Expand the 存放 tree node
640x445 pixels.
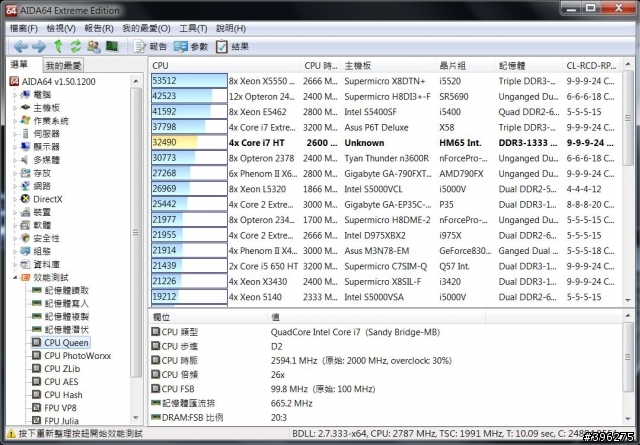pyautogui.click(x=15, y=173)
